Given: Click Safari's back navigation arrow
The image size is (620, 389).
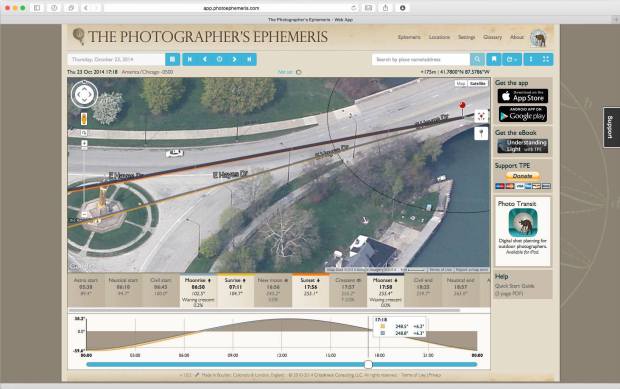Looking at the screenshot, I should 86,8.
